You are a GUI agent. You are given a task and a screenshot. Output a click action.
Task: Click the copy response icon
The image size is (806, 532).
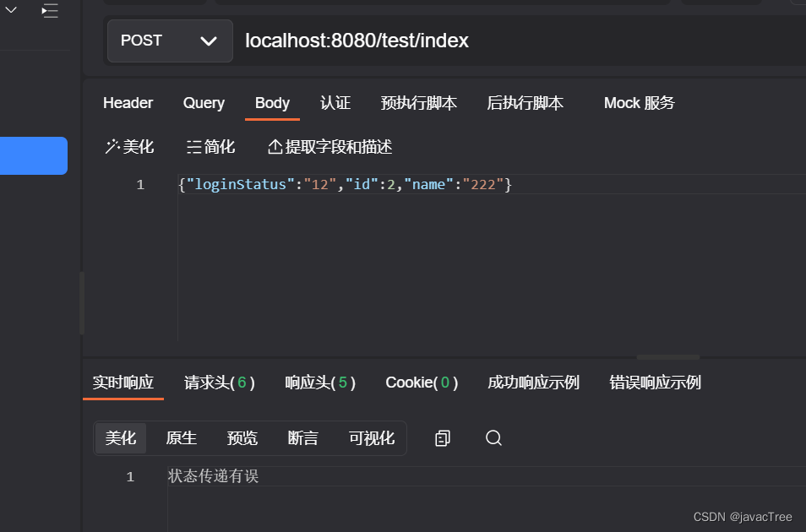click(442, 438)
